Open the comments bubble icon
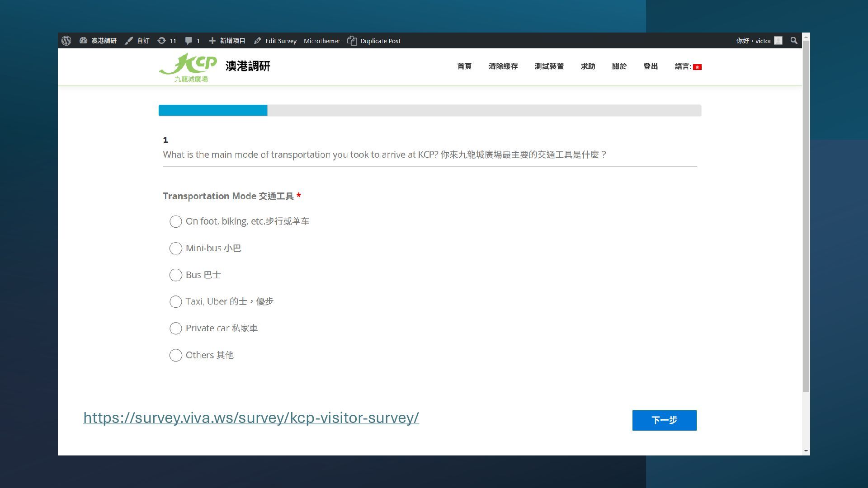The width and height of the screenshot is (868, 488). coord(188,41)
